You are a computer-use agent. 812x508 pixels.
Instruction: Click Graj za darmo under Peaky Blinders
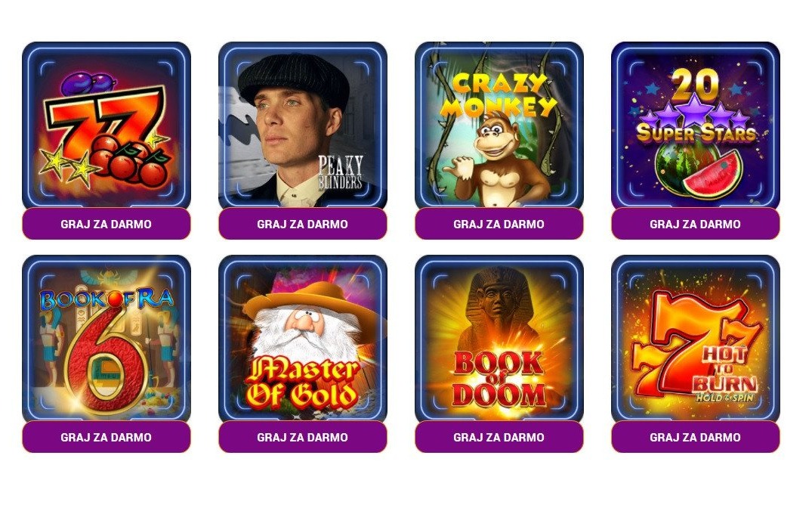(302, 224)
